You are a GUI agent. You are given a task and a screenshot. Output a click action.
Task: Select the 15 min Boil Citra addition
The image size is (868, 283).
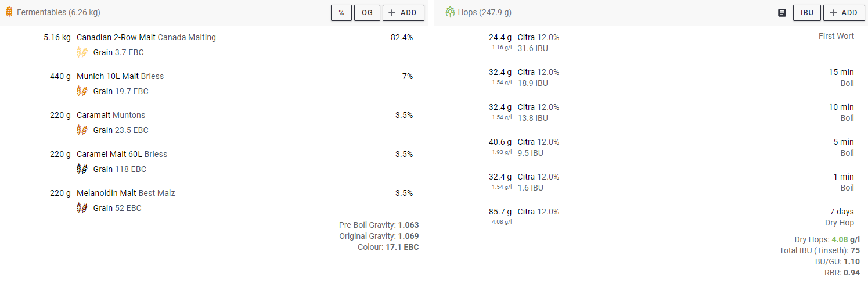(x=651, y=77)
